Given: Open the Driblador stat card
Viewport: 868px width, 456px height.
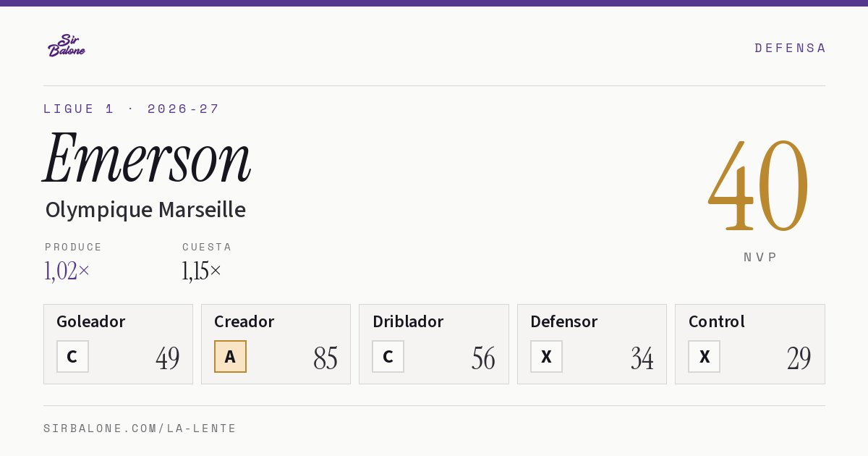Looking at the screenshot, I should (434, 344).
